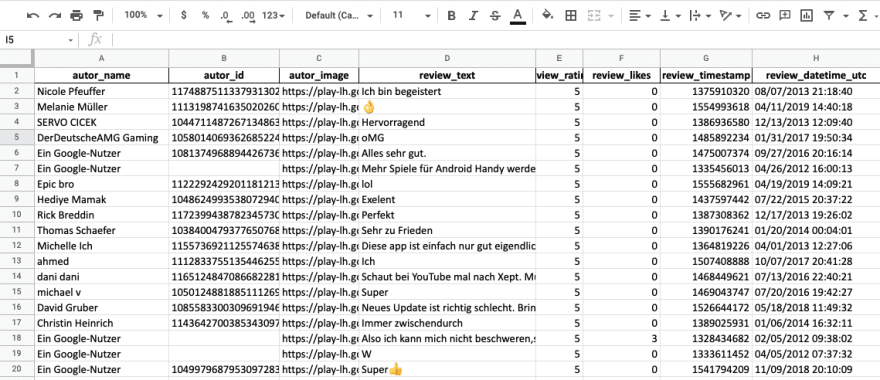This screenshot has width=880, height=380.
Task: Click the Merge cells icon
Action: [594, 16]
